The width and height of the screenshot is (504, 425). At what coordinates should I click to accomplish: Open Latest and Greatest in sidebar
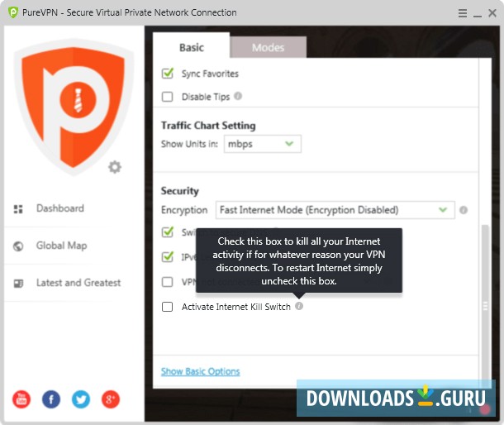78,283
